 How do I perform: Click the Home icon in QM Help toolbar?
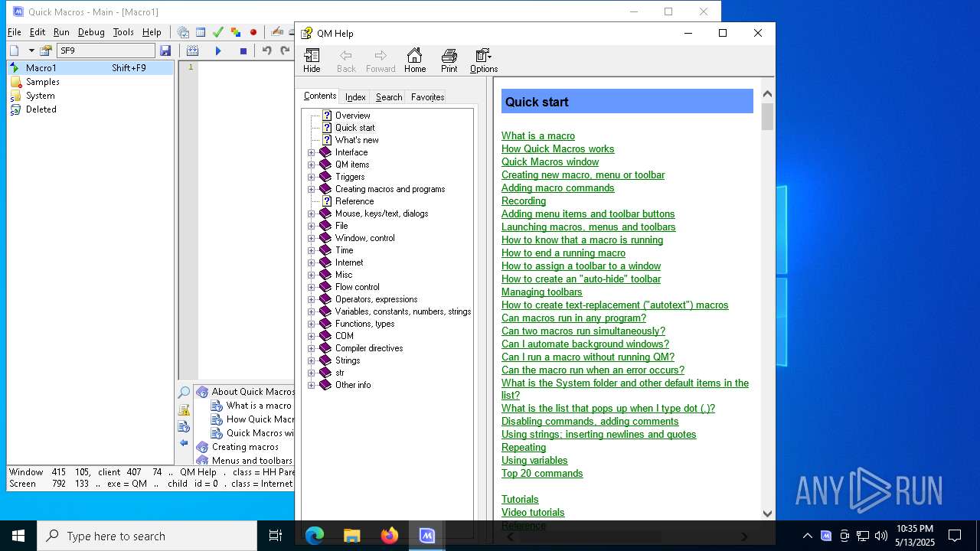415,60
